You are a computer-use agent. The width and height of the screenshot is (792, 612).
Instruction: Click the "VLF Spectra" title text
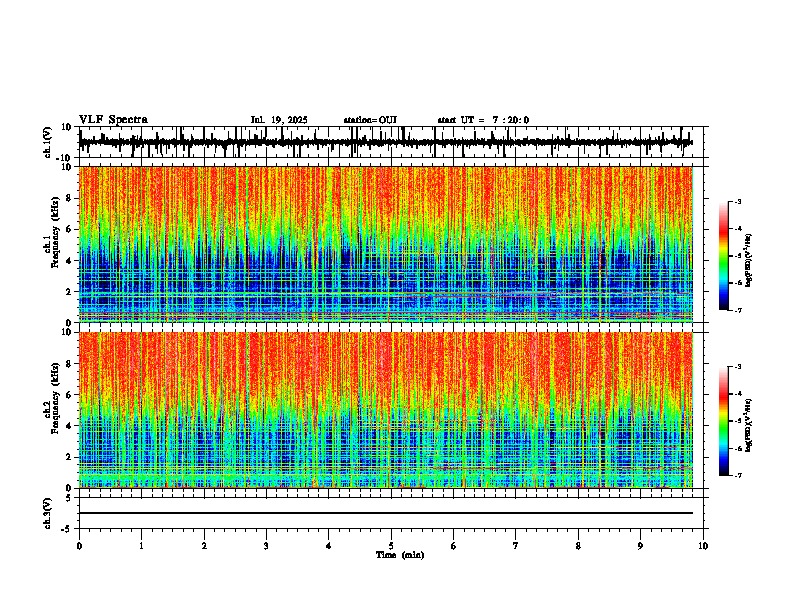113,120
